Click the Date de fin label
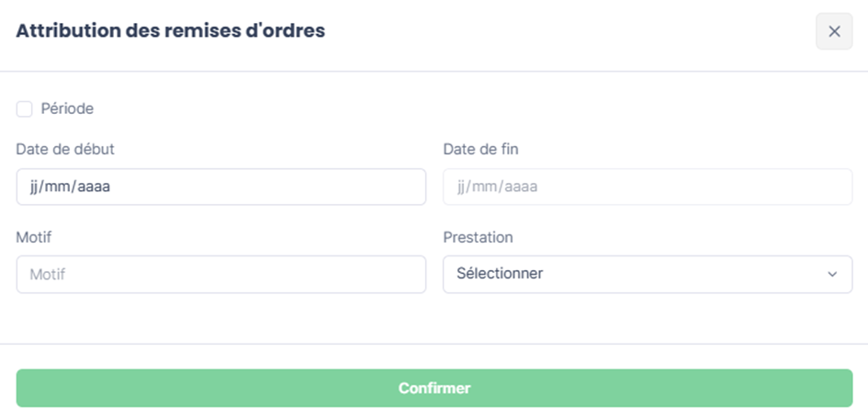The width and height of the screenshot is (868, 420). pos(480,149)
